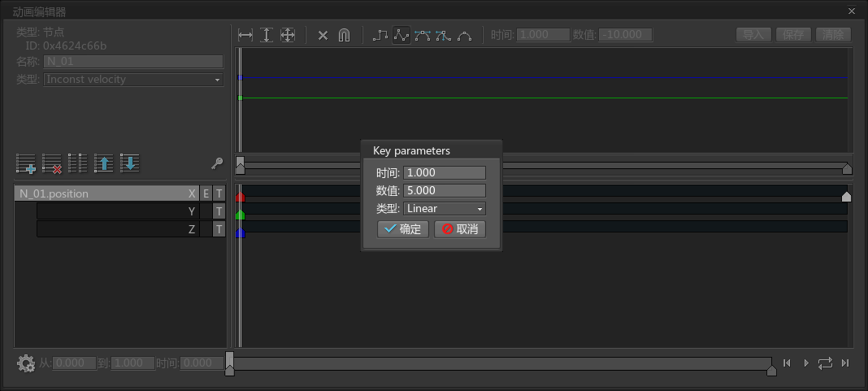Toggle the T button on the Y track
The image size is (868, 391).
(x=219, y=211)
